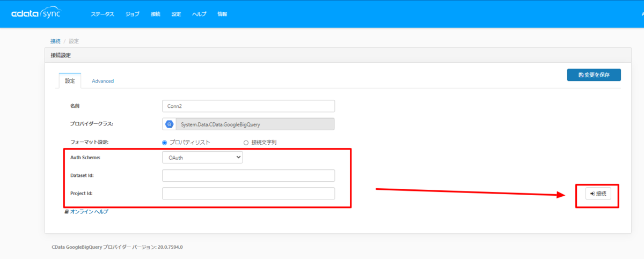Switch to the Advanced tab
644x259 pixels.
[x=103, y=81]
